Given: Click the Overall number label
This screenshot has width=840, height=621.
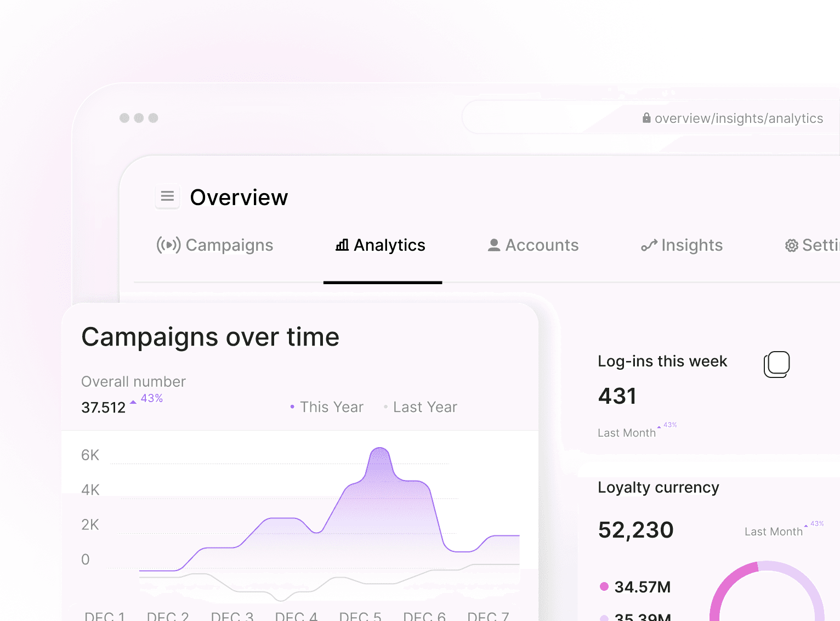Looking at the screenshot, I should 133,382.
